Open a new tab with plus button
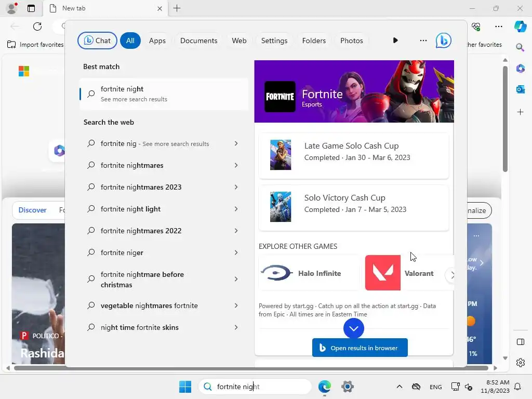The image size is (532, 399). point(177,8)
